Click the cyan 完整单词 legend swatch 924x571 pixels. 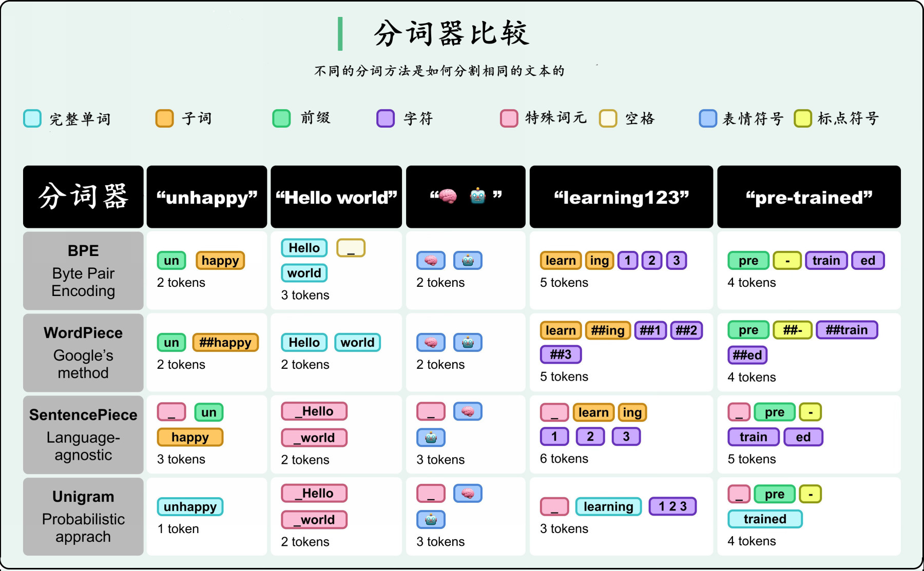[x=32, y=119]
